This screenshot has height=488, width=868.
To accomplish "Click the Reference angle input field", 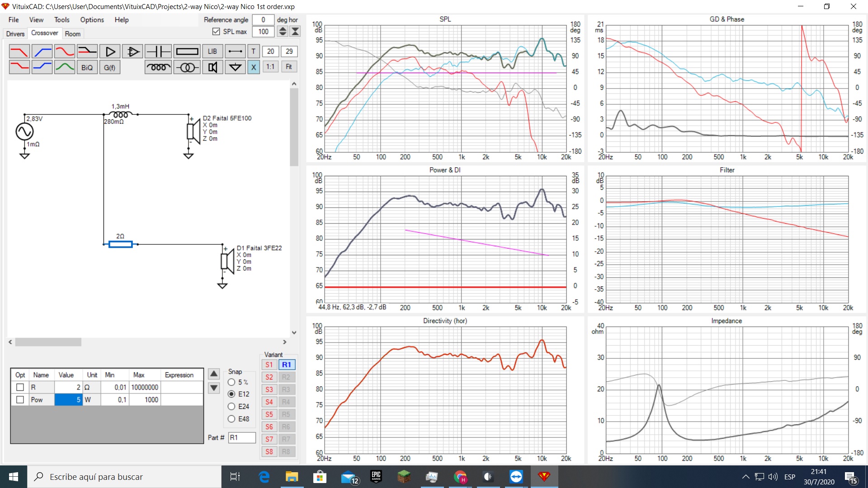I will click(263, 20).
